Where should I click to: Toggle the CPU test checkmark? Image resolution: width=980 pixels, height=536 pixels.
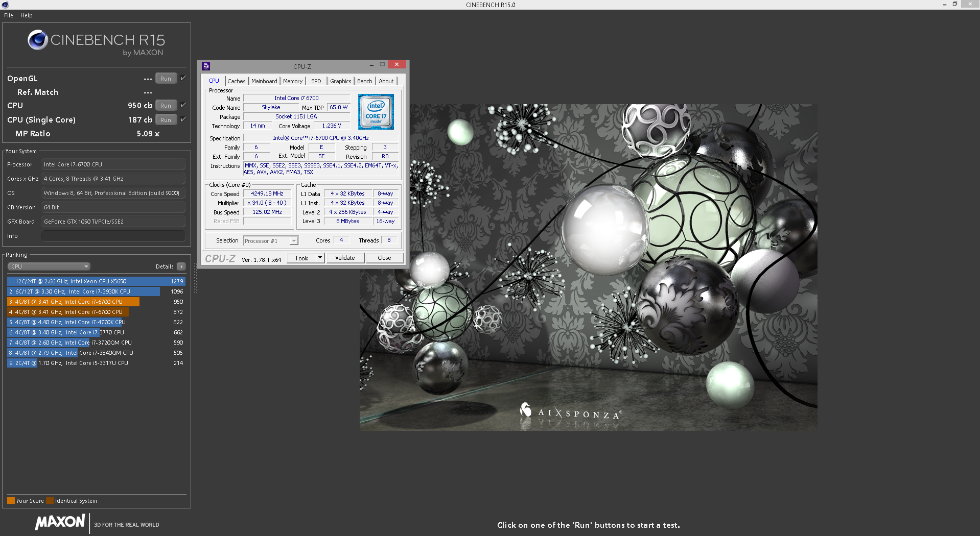(x=183, y=105)
